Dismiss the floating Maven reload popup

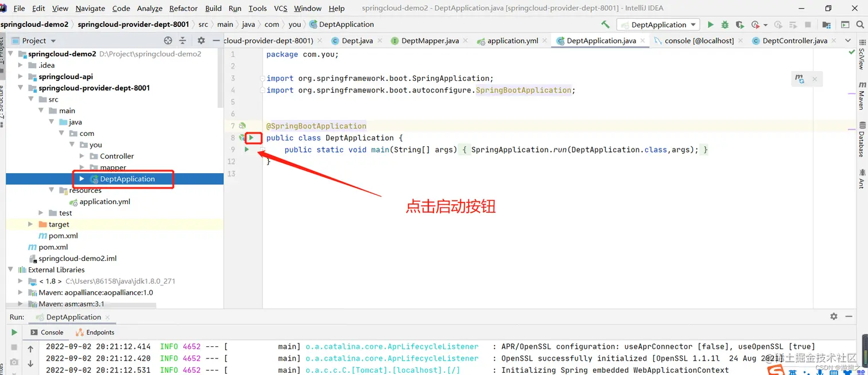[815, 79]
